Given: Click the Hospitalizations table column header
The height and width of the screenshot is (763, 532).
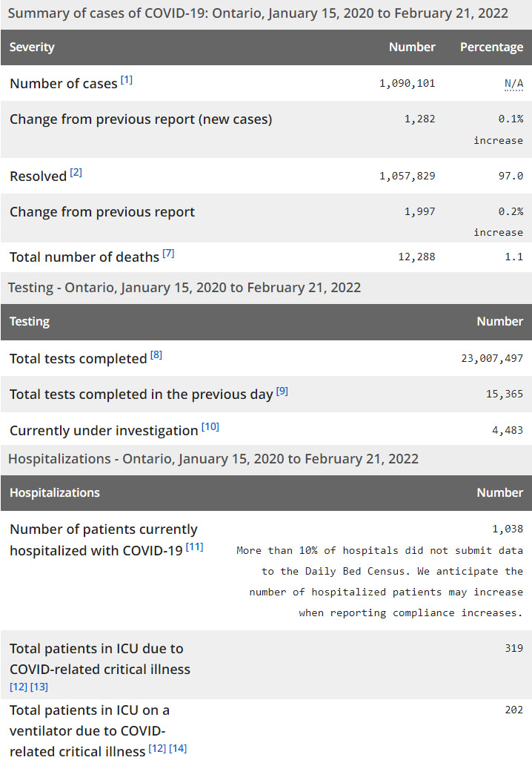Looking at the screenshot, I should click(x=54, y=493).
